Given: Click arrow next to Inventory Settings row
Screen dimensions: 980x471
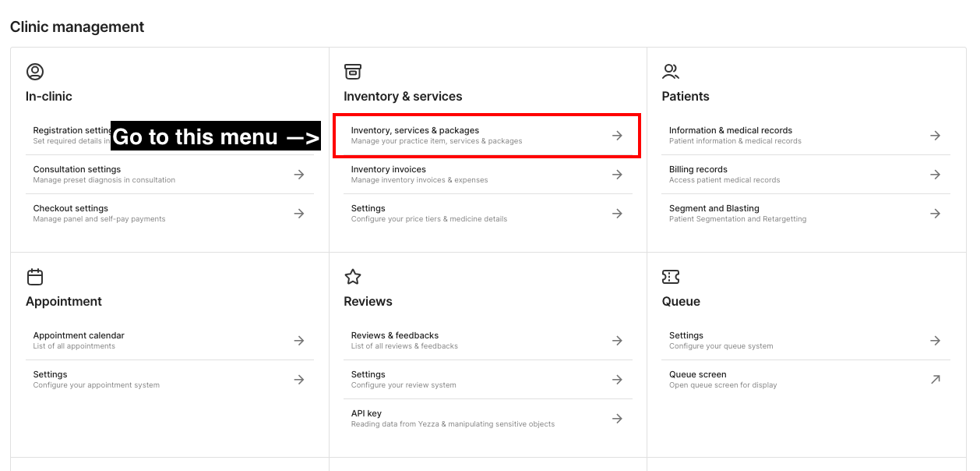Looking at the screenshot, I should tap(617, 214).
